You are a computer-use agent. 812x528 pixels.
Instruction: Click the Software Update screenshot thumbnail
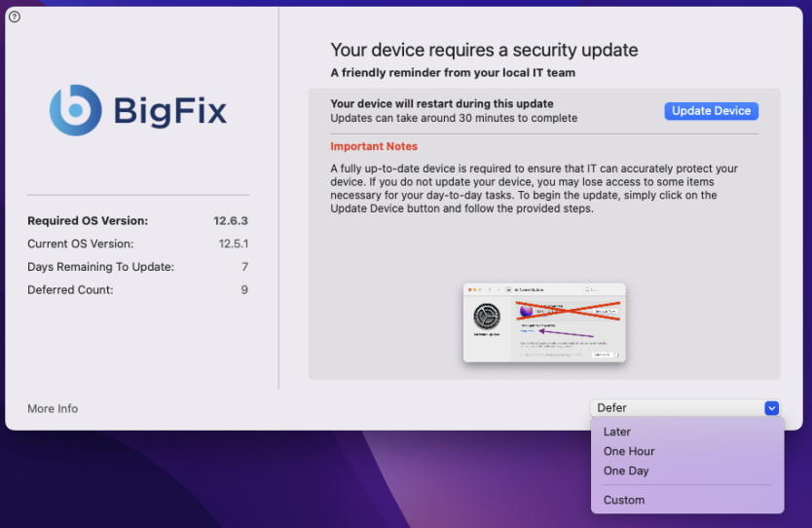[544, 322]
